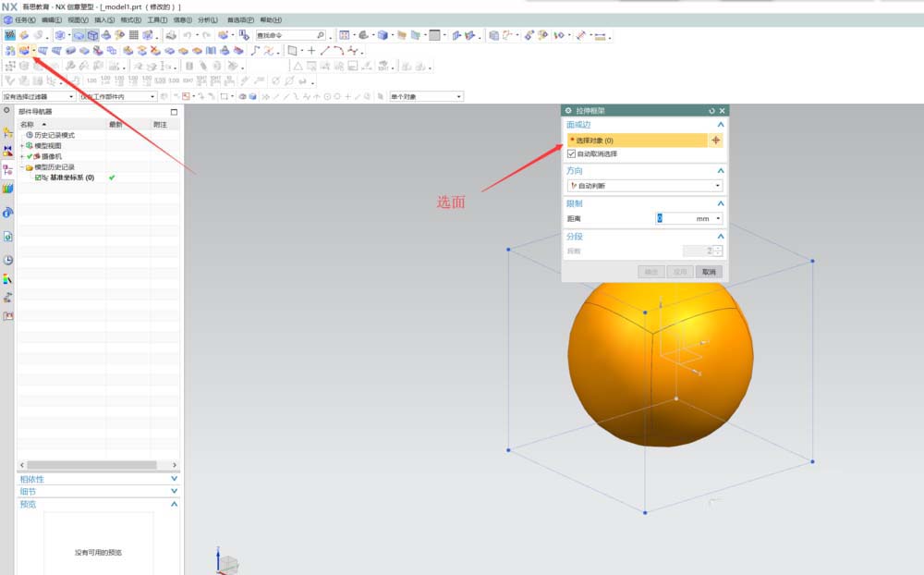Toggle the 自动取消选择 checkbox
Viewport: 924px width, 575px height.
tap(571, 153)
